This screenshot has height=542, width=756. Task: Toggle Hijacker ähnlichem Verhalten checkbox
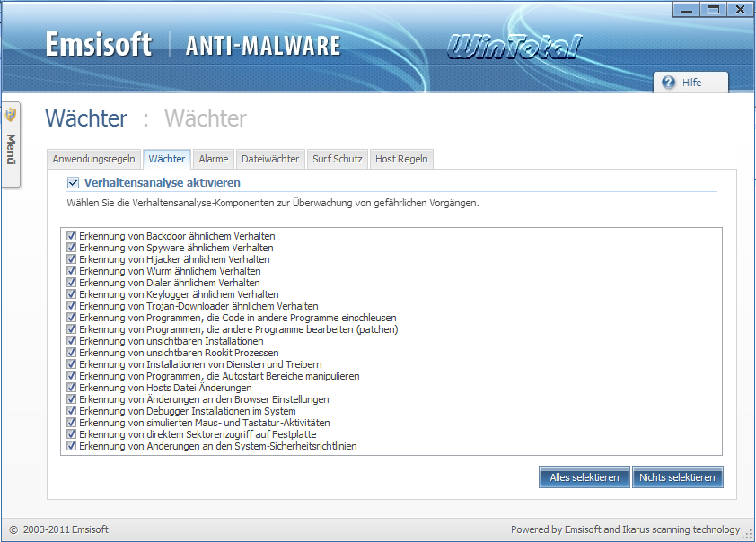(x=71, y=259)
